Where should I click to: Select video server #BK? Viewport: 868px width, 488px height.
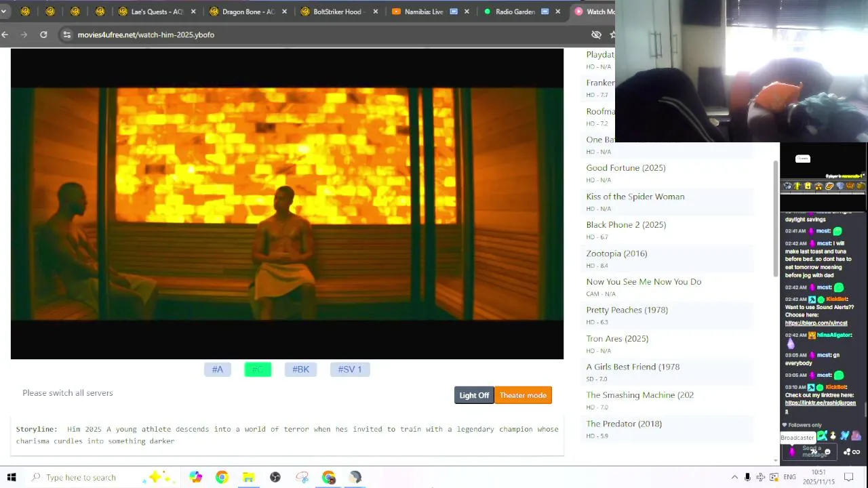[x=300, y=369]
